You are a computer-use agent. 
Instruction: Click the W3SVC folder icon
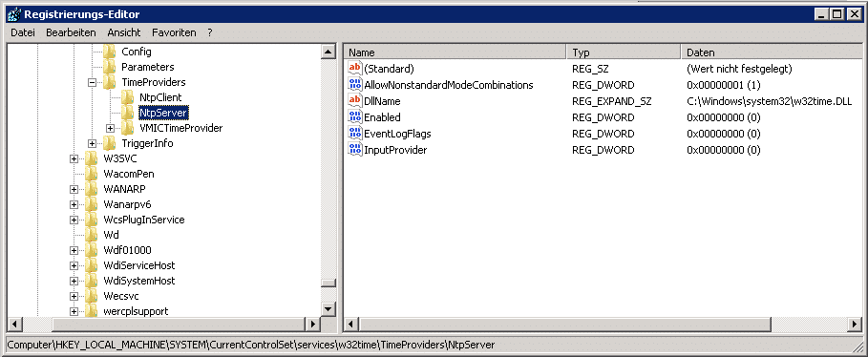coord(92,158)
